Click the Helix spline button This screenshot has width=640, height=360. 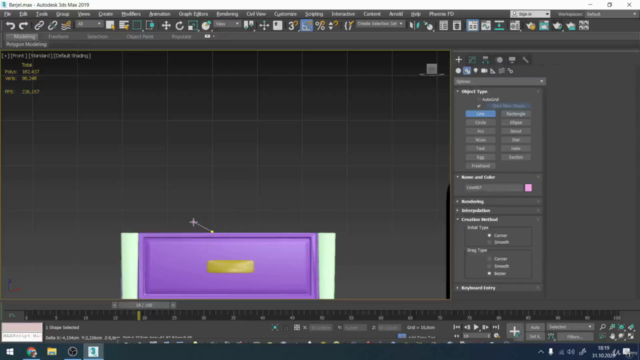[x=516, y=149]
